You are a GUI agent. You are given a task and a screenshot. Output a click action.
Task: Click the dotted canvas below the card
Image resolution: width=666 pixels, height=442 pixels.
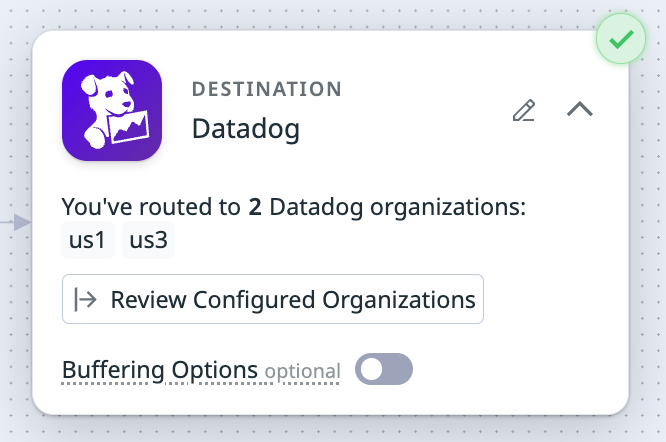click(330, 430)
